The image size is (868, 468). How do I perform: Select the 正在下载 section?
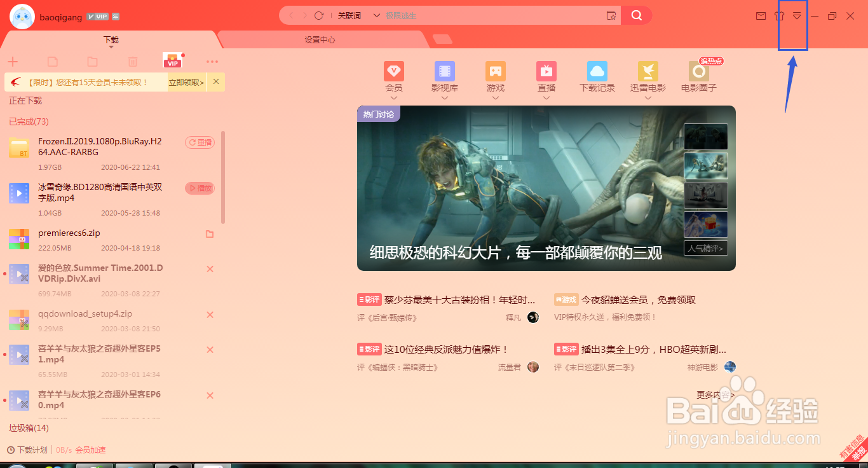click(25, 100)
